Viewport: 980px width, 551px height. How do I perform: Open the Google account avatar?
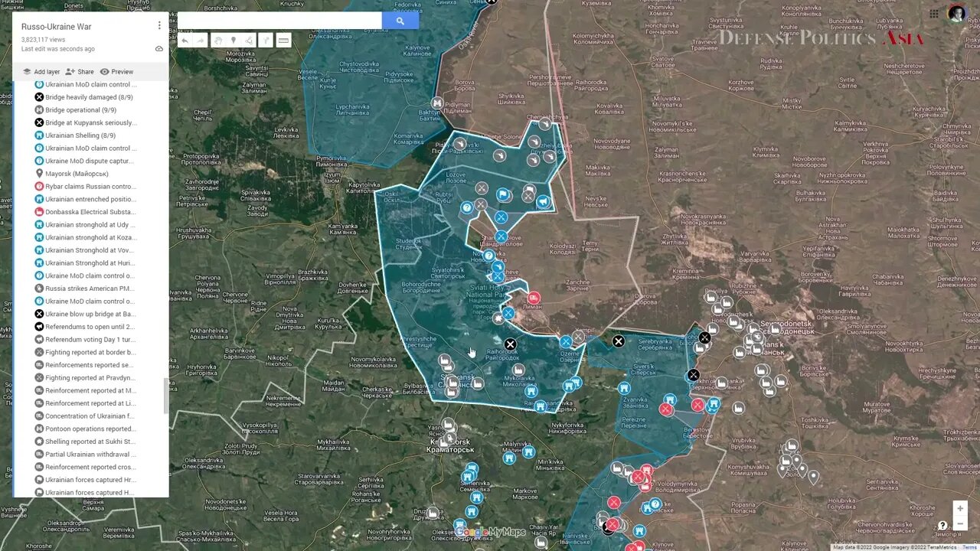click(956, 14)
